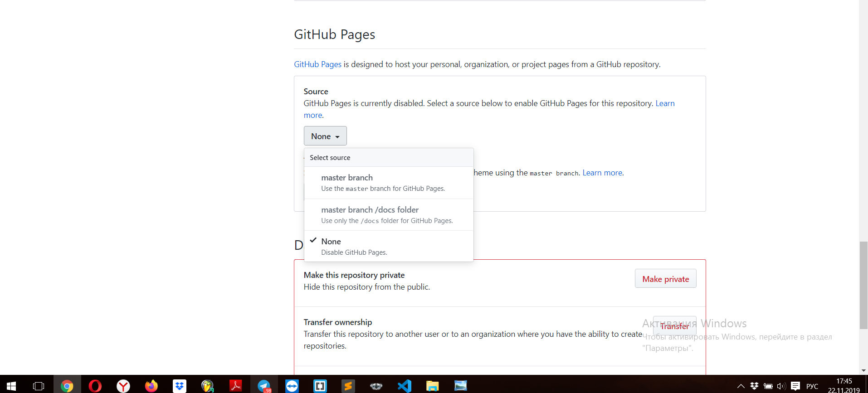Click the 'Transfer ownership' heading text

[338, 322]
